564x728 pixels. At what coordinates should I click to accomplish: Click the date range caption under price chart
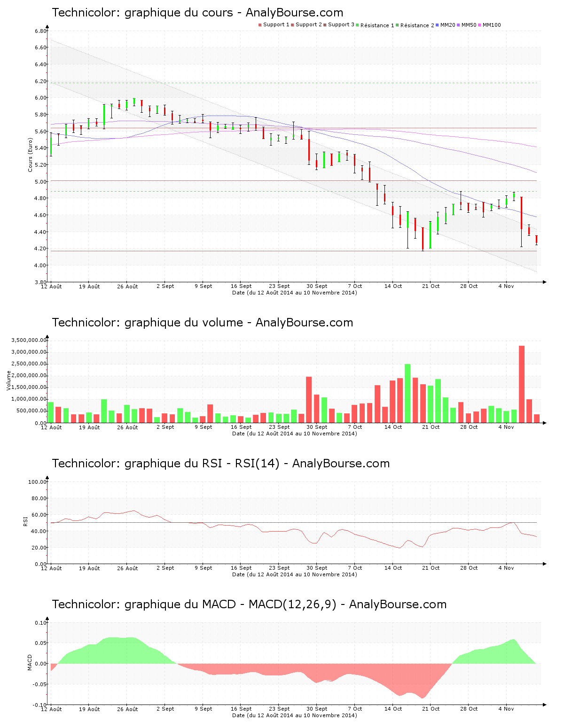coord(295,293)
